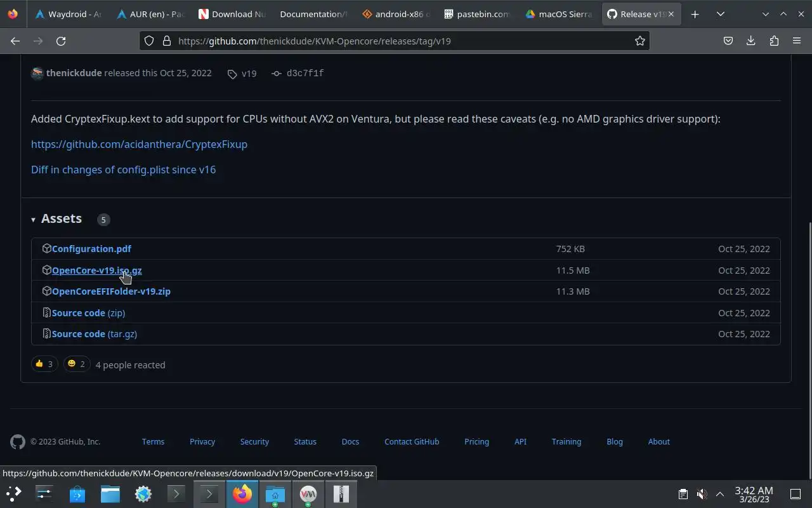Click the page vertical scrollbar
Screen dimensions: 812x508
(x=809, y=349)
